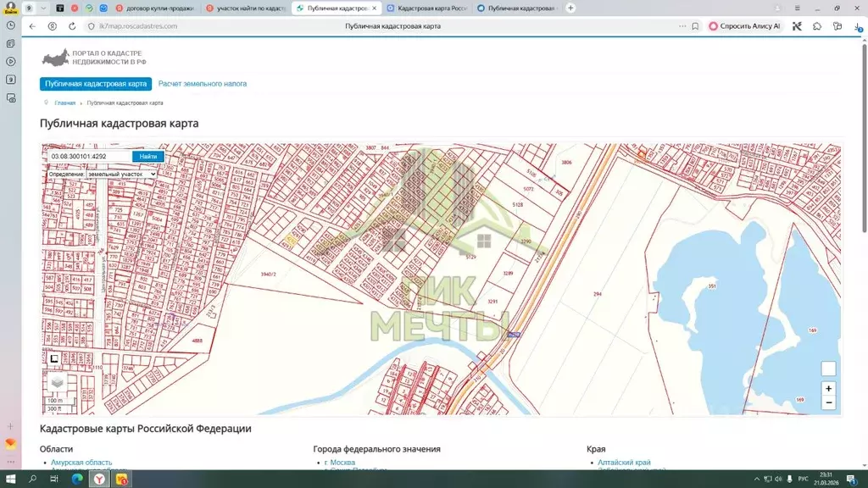
Task: Switch to 'Кадастровая карта России' browser tab
Action: [426, 8]
